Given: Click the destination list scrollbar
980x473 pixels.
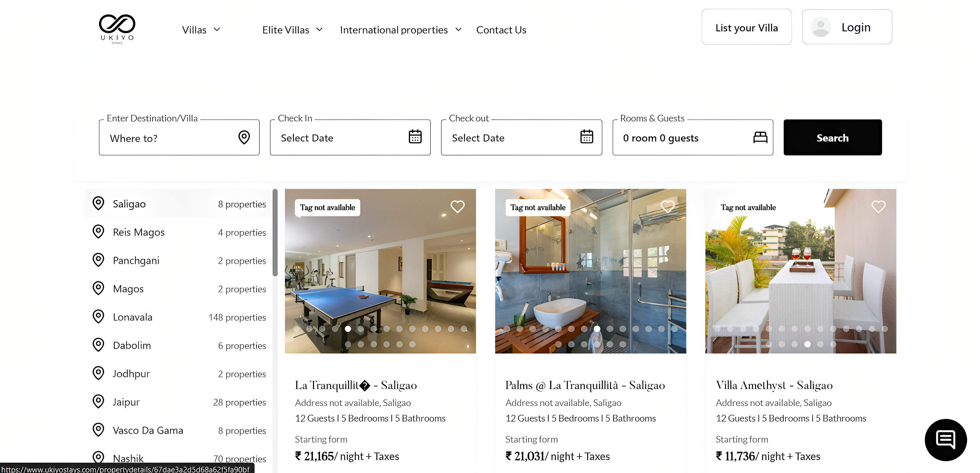Looking at the screenshot, I should [275, 232].
